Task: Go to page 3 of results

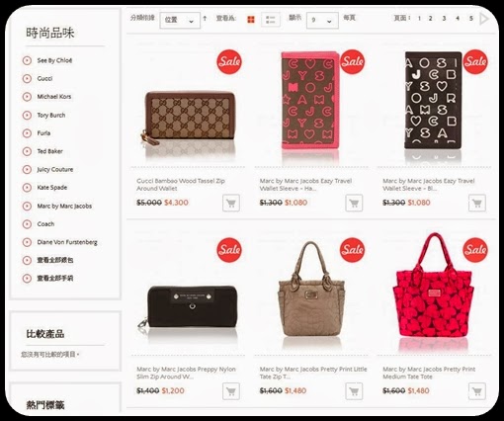Action: (444, 19)
